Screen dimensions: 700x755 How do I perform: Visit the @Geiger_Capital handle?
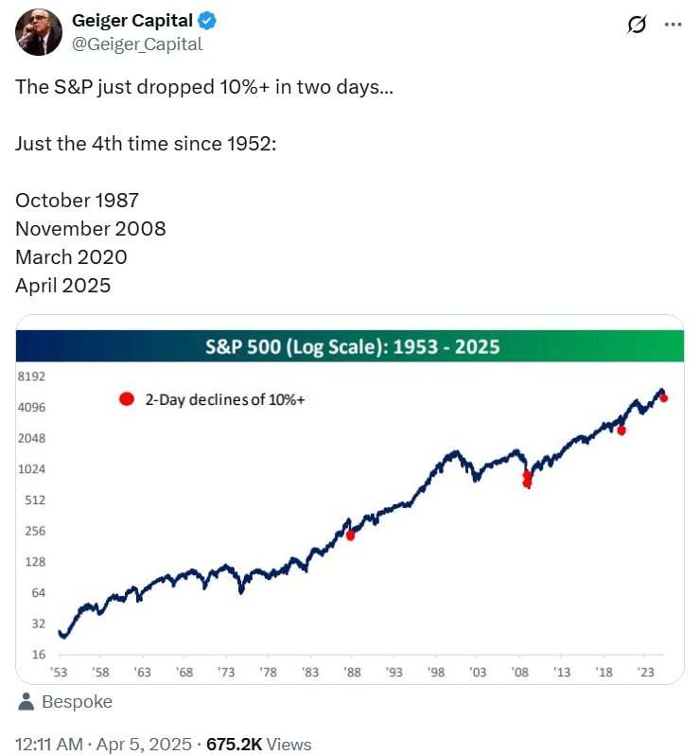pos(137,44)
